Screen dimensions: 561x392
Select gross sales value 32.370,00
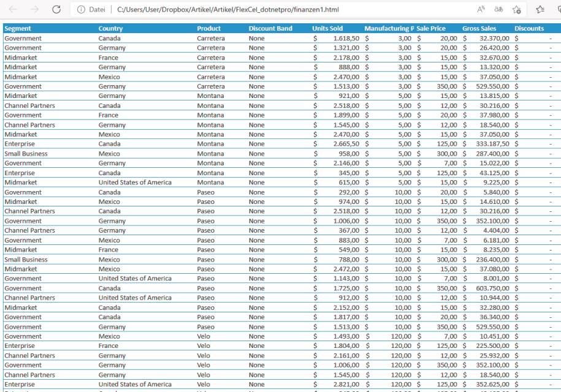pos(494,38)
